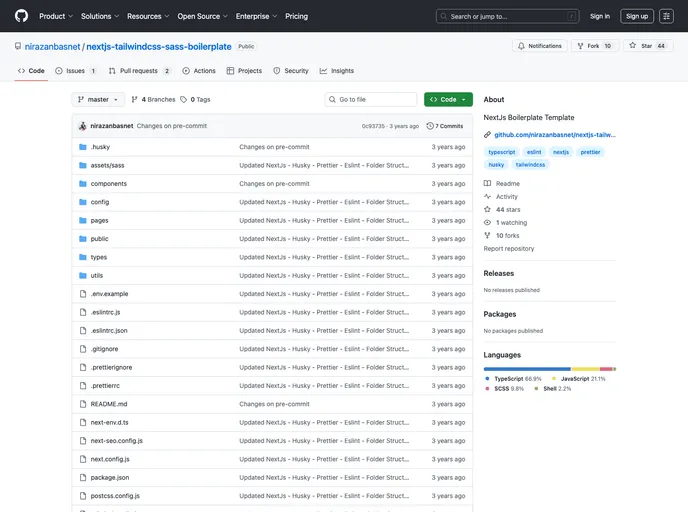View the 4 Branches link
The width and height of the screenshot is (688, 512).
click(x=153, y=100)
